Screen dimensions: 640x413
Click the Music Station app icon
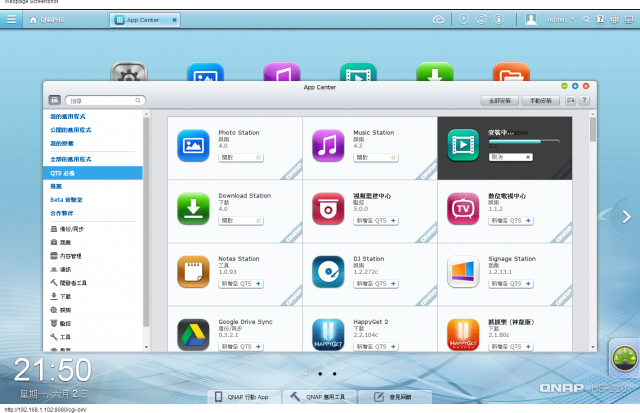328,146
